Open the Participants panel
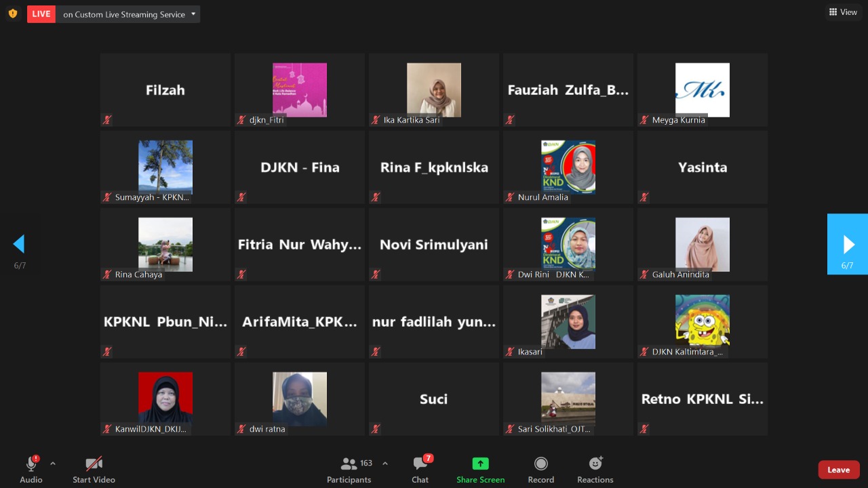The width and height of the screenshot is (868, 488). click(349, 470)
